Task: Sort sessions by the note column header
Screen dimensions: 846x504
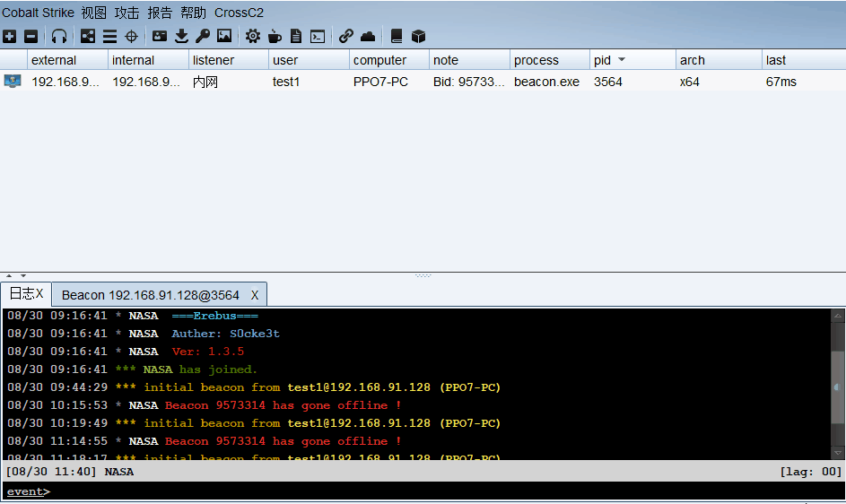Action: 469,60
